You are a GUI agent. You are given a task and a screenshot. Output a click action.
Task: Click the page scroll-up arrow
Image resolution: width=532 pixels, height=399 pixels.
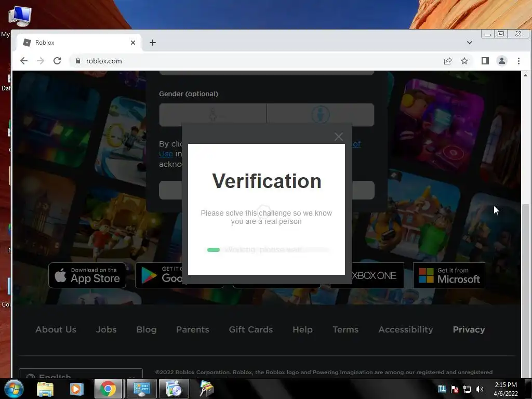click(x=525, y=75)
